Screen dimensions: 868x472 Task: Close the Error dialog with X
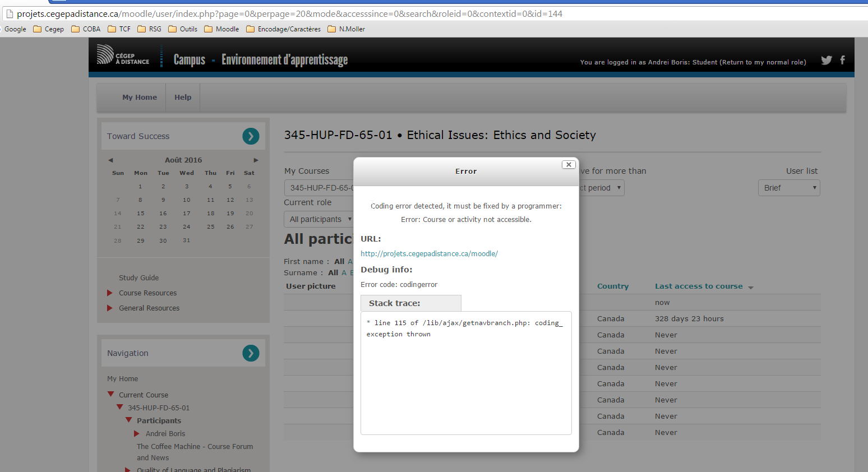569,165
